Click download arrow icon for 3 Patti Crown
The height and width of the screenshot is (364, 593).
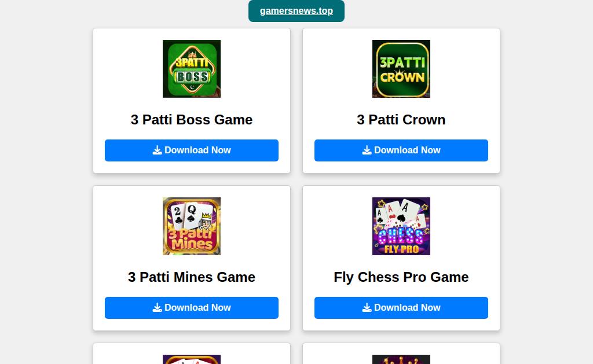(x=367, y=150)
